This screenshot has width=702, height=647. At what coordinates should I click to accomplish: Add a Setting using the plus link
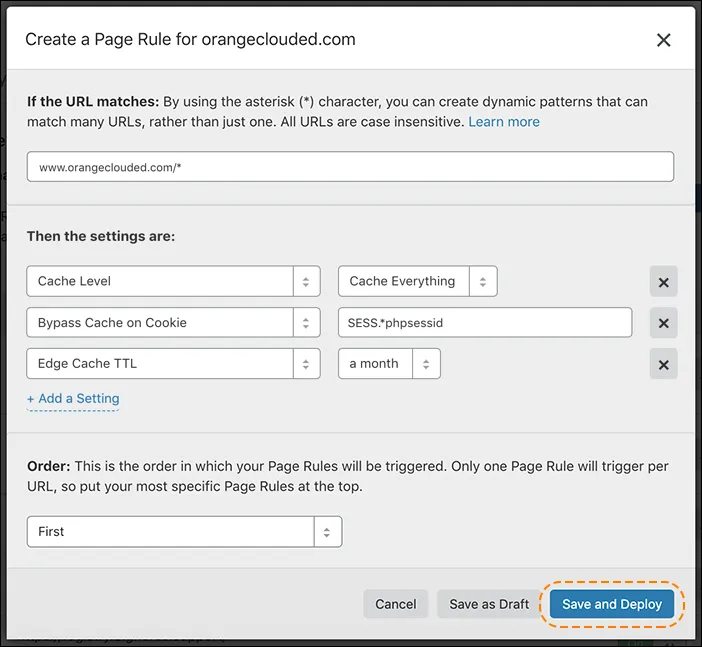pos(73,398)
